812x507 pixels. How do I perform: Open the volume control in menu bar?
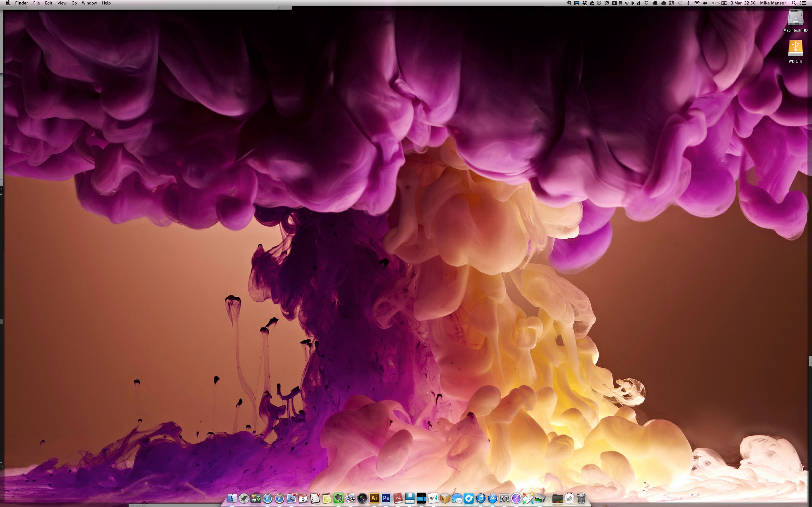click(x=705, y=3)
